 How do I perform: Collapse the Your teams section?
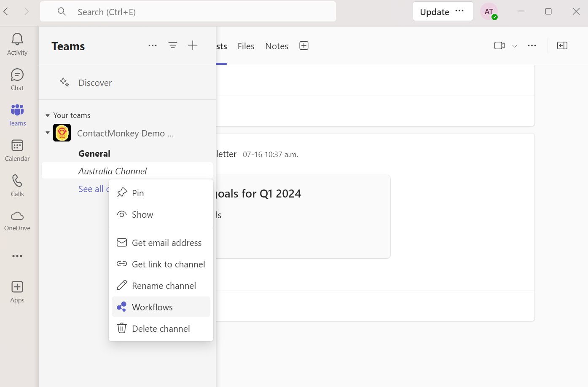48,115
